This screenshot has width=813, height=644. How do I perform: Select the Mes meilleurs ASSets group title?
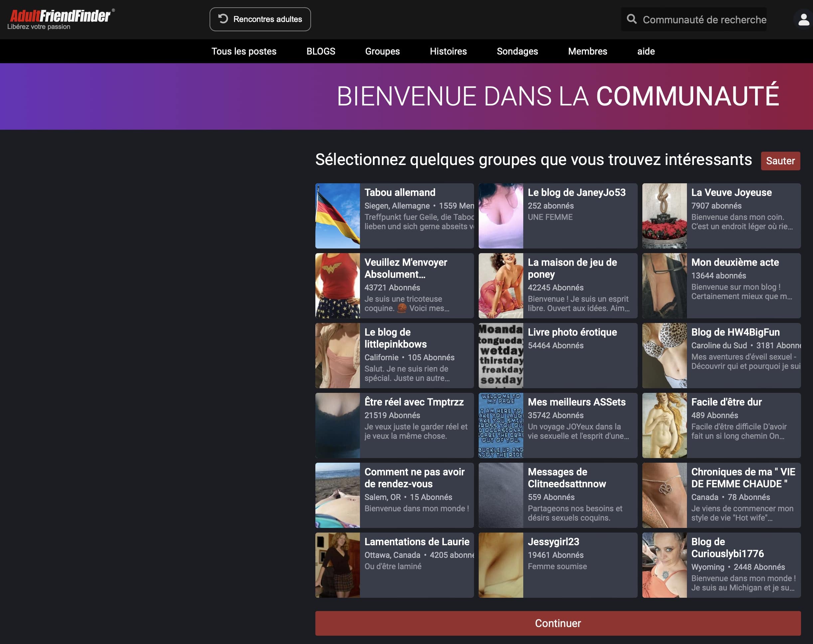point(576,402)
